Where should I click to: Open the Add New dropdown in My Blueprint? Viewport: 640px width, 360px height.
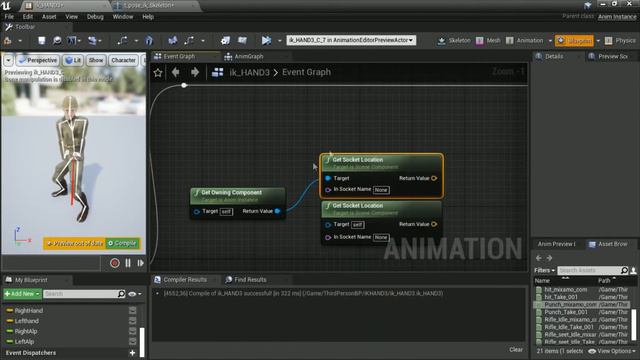[x=22, y=294]
